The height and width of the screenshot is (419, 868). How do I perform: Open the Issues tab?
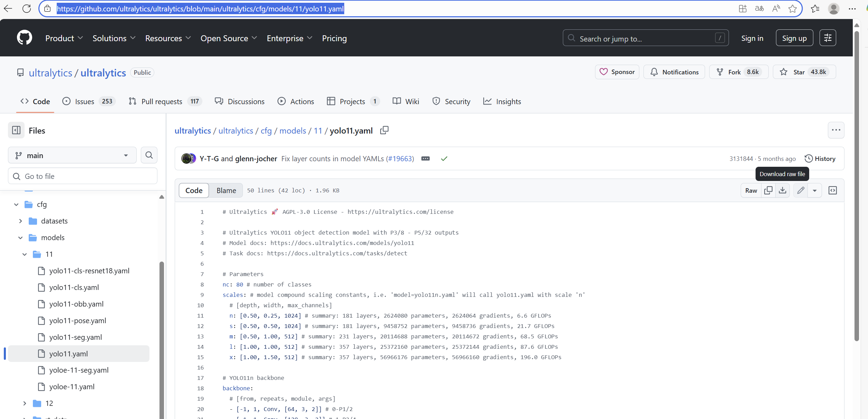coord(84,101)
